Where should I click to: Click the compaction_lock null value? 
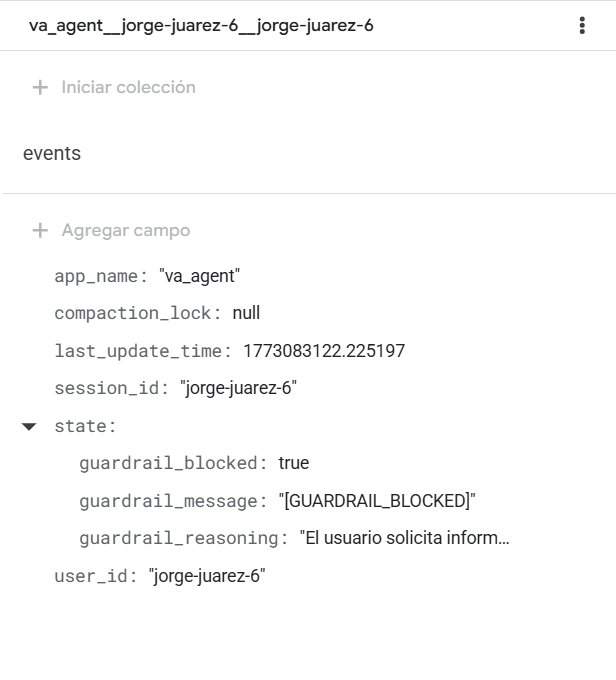(246, 313)
